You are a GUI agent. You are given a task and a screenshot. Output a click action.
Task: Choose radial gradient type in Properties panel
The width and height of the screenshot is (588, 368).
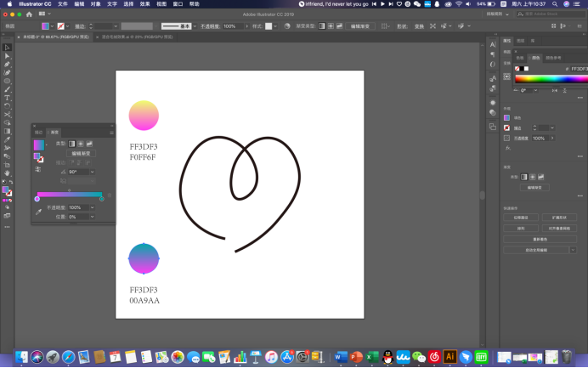coord(533,177)
